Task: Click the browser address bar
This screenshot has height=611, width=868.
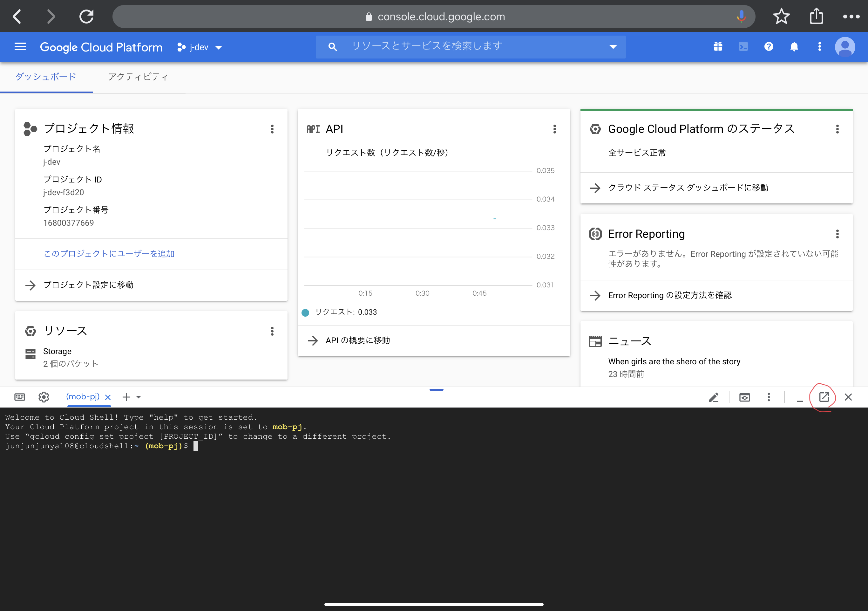Action: pyautogui.click(x=434, y=16)
